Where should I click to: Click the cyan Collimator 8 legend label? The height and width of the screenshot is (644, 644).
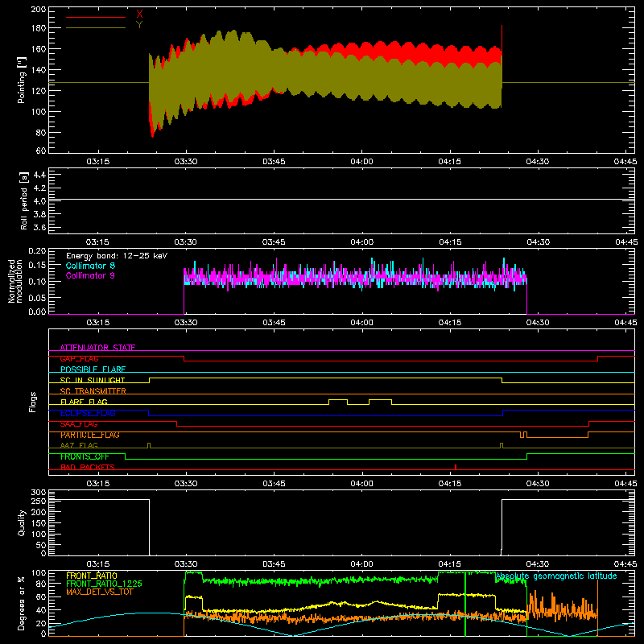click(x=90, y=266)
